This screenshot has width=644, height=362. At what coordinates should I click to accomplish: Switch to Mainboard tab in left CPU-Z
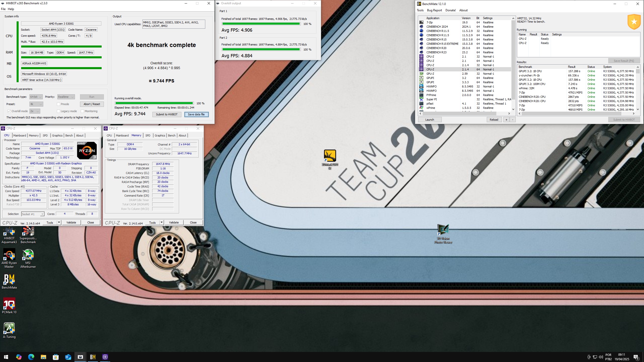click(x=20, y=135)
